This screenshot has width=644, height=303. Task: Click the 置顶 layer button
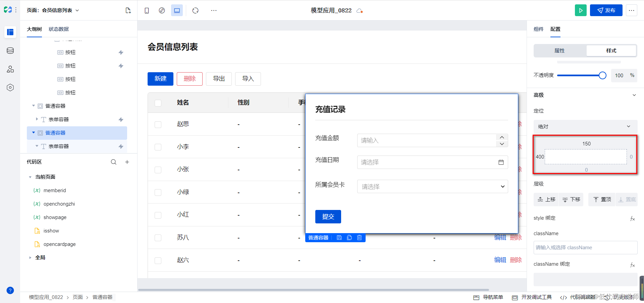(x=602, y=200)
